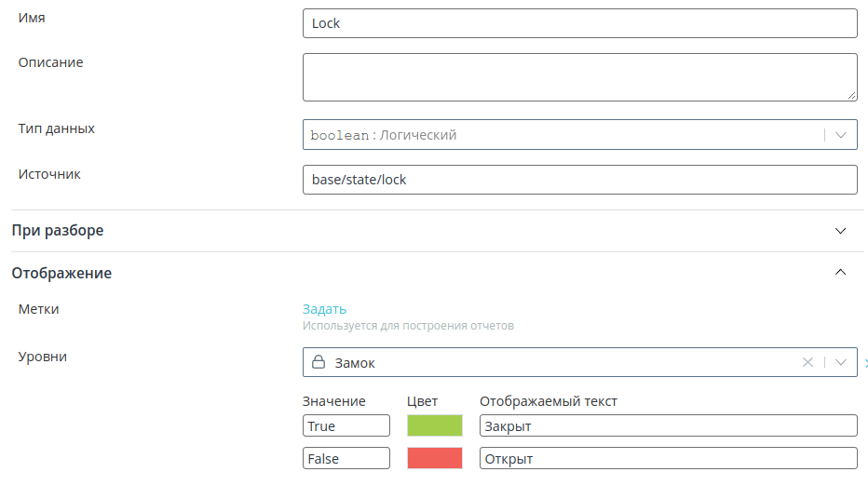868x499 pixels.
Task: Pick the green color swatch for True
Action: pyautogui.click(x=435, y=425)
